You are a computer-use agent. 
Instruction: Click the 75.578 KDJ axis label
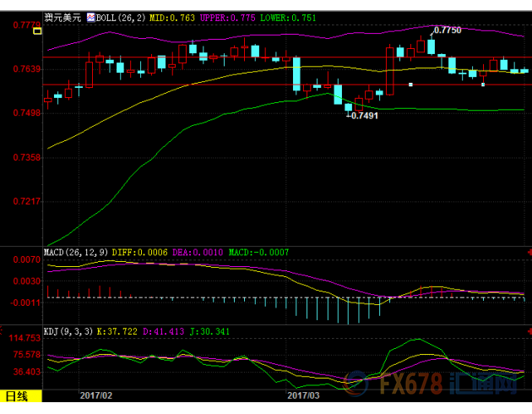[x=26, y=355]
